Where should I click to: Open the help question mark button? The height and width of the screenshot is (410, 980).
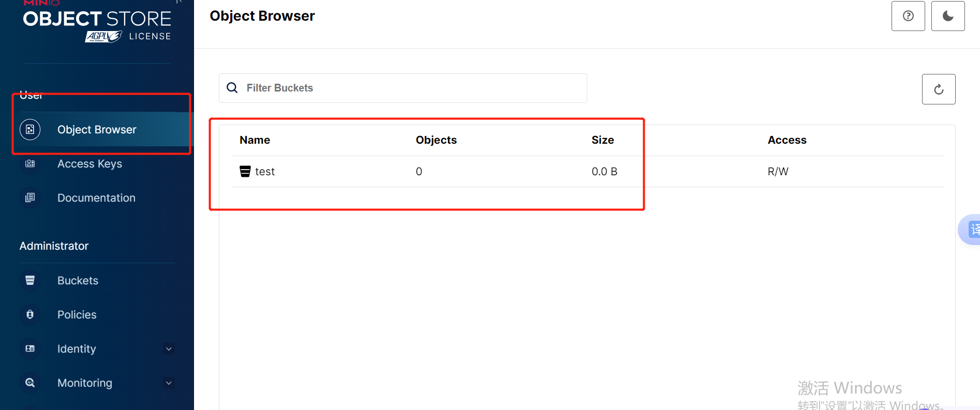[x=908, y=16]
